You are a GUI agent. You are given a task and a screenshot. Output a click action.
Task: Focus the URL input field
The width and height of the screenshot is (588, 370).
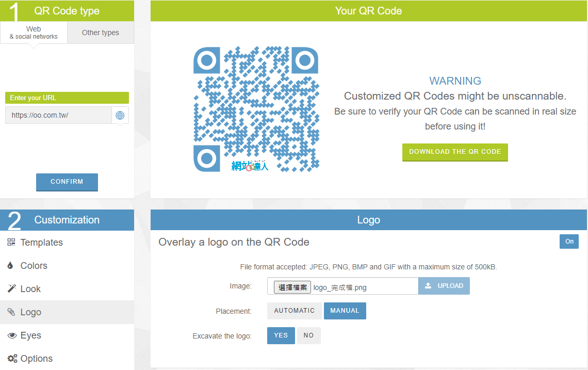[x=58, y=115]
